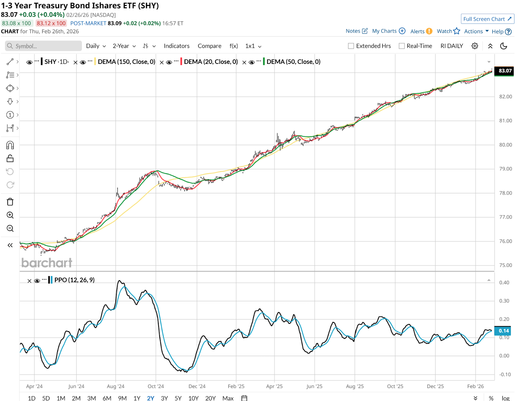This screenshot has width=532, height=401.
Task: Select the 1D time range
Action: pos(32,398)
